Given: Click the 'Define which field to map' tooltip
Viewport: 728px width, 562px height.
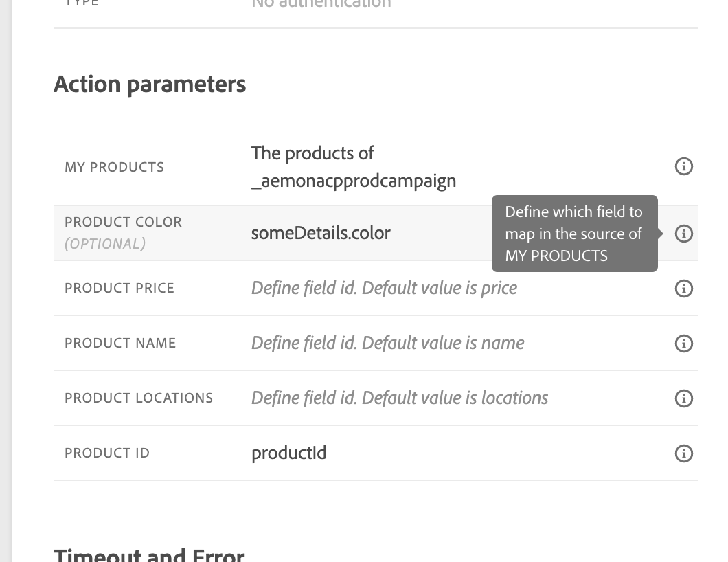Looking at the screenshot, I should [574, 234].
